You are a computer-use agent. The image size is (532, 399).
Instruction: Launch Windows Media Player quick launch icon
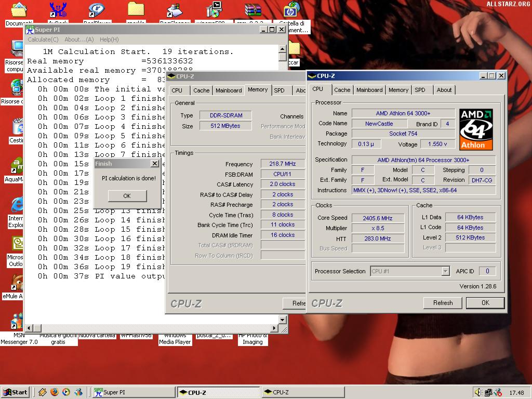click(x=66, y=392)
